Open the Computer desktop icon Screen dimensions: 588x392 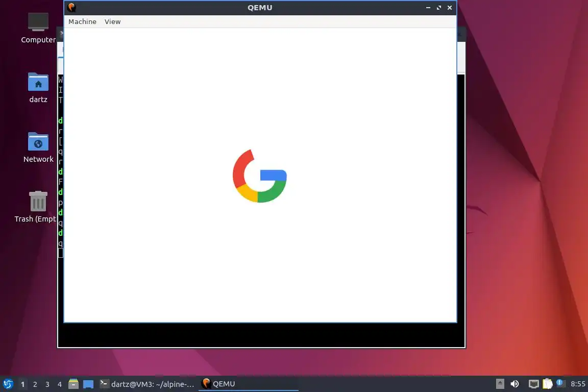38,28
